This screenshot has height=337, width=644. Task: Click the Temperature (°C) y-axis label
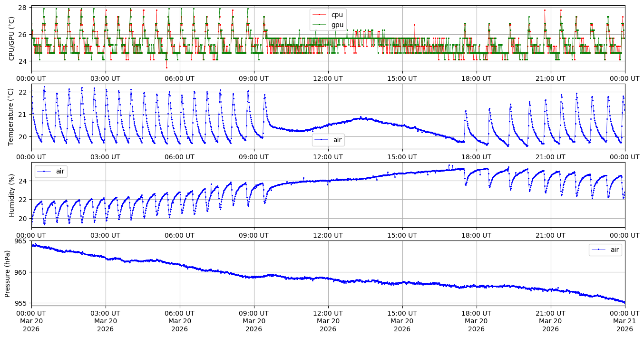(x=12, y=116)
